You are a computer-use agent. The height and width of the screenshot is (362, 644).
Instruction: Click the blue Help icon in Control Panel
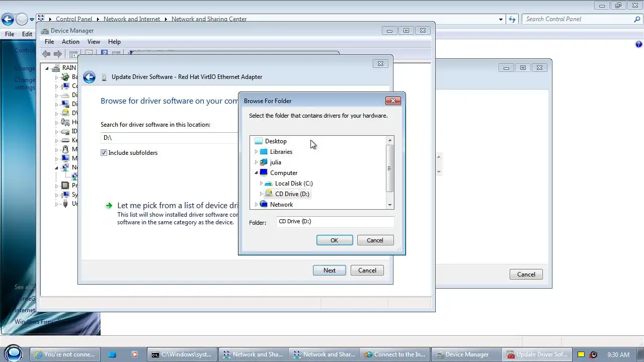[639, 44]
